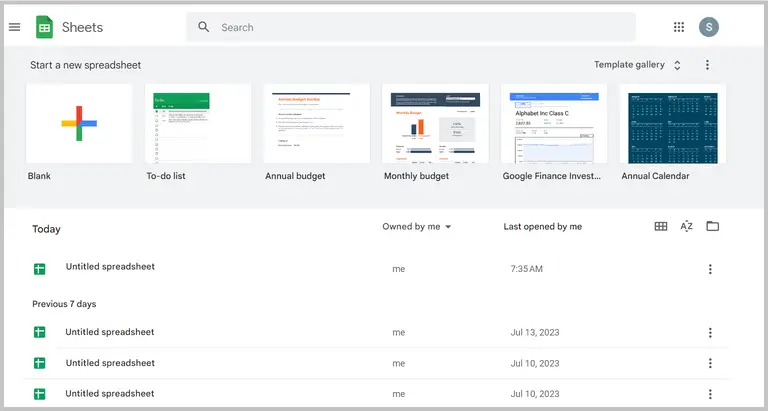This screenshot has height=411, width=768.
Task: Click the search magnifier icon
Action: (204, 27)
